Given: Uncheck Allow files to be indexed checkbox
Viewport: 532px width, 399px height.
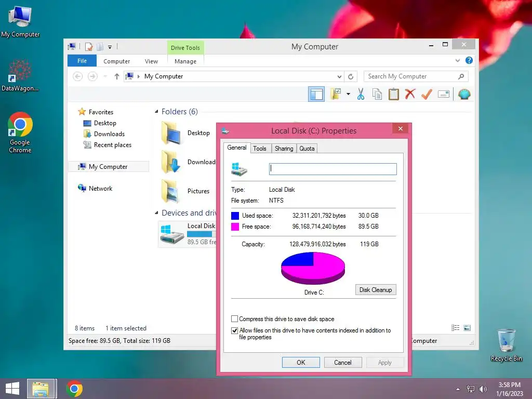Looking at the screenshot, I should (x=234, y=330).
